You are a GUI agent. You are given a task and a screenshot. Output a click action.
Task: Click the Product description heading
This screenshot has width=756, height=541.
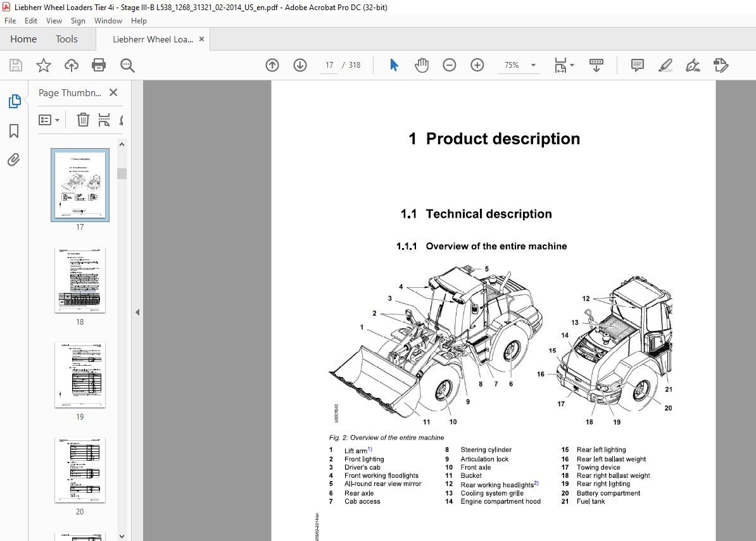click(x=495, y=139)
